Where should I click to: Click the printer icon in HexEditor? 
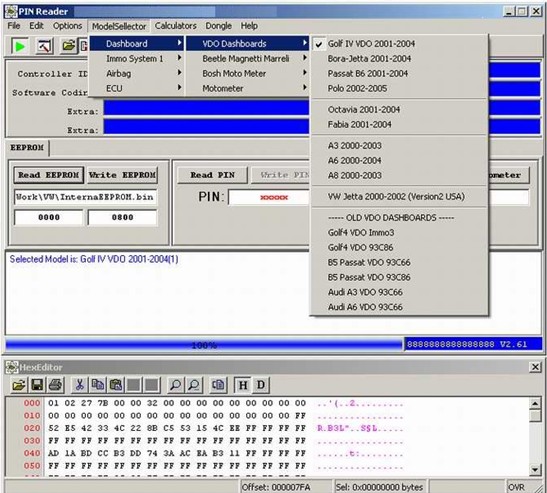pyautogui.click(x=55, y=385)
